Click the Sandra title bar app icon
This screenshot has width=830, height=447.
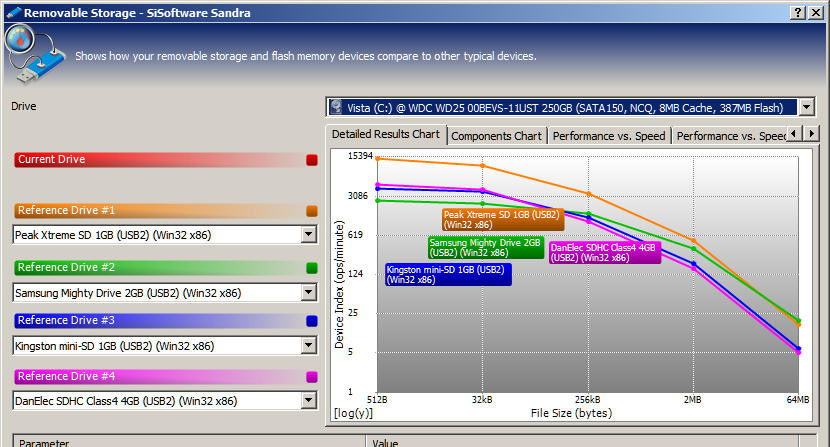pos(13,13)
